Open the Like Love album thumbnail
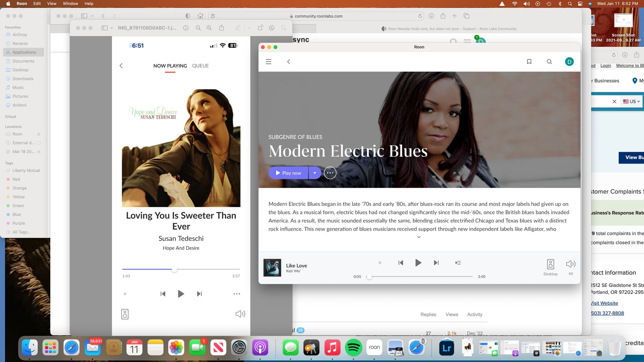Image resolution: width=644 pixels, height=362 pixels. tap(272, 267)
